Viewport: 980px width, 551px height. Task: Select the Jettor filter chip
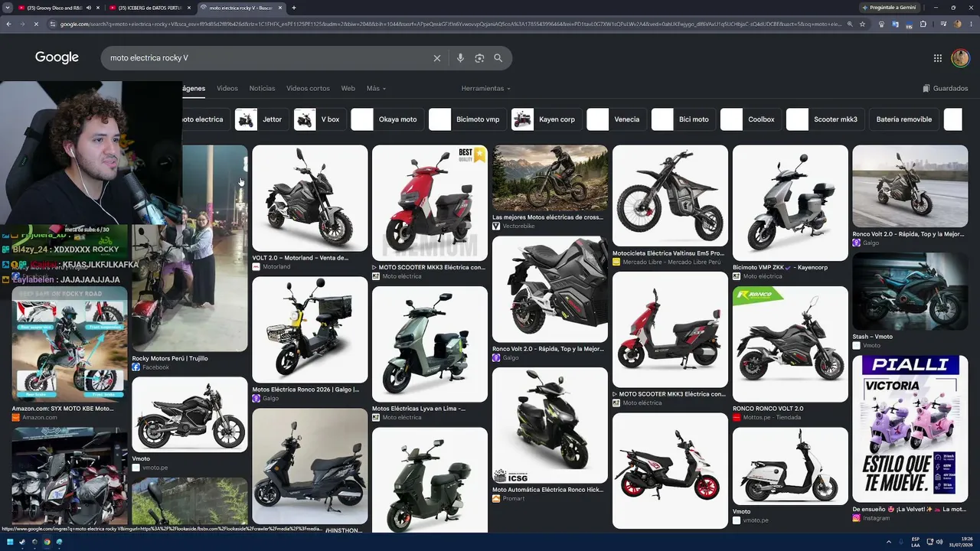(x=262, y=119)
